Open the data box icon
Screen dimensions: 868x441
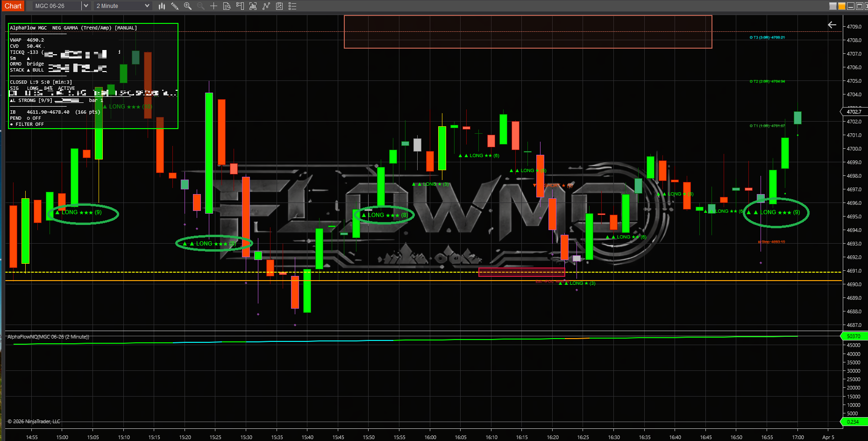[x=227, y=6]
